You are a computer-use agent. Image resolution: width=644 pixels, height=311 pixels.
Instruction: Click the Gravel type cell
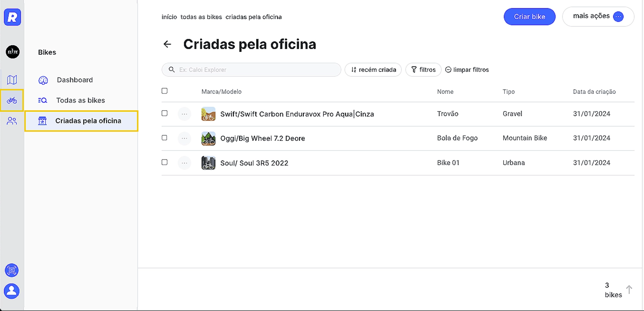pyautogui.click(x=512, y=114)
